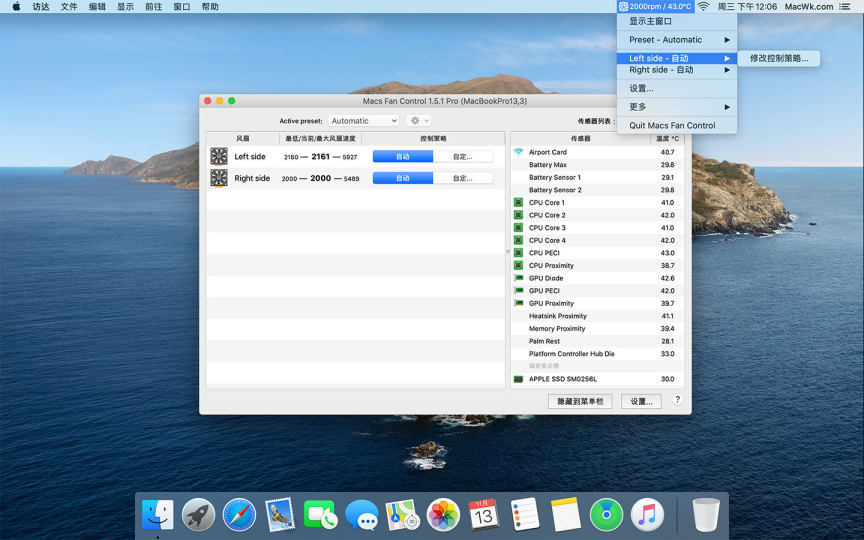Image resolution: width=864 pixels, height=540 pixels.
Task: Open Trash in the Dock
Action: click(706, 514)
